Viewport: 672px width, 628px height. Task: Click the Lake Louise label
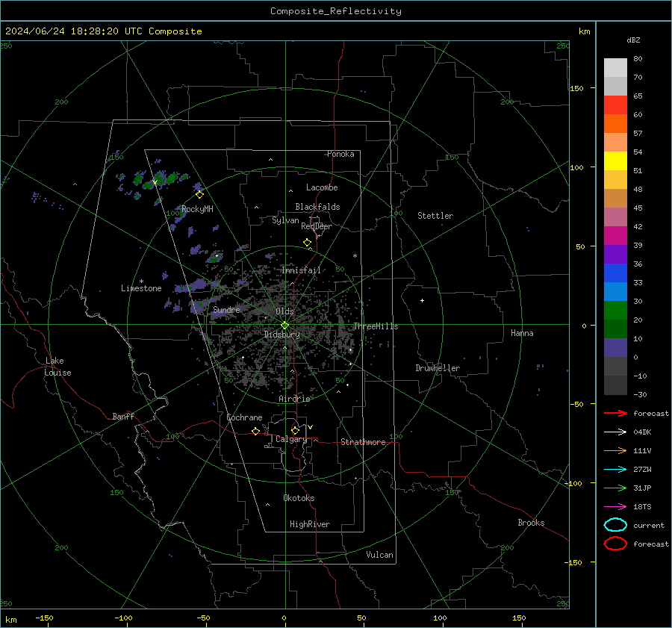(57, 367)
